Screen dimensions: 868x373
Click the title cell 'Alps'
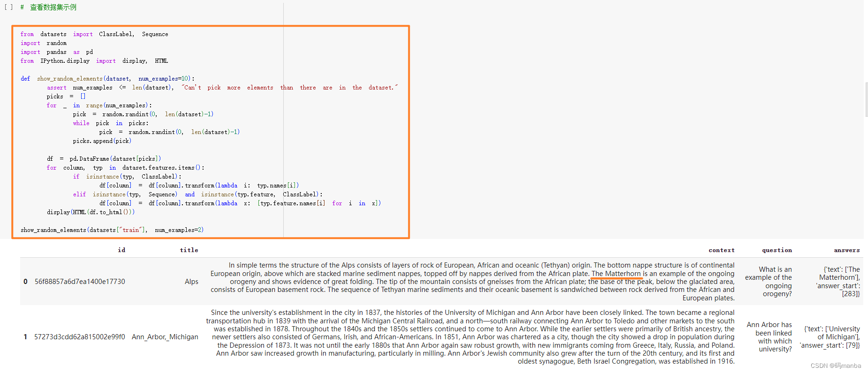coord(191,282)
